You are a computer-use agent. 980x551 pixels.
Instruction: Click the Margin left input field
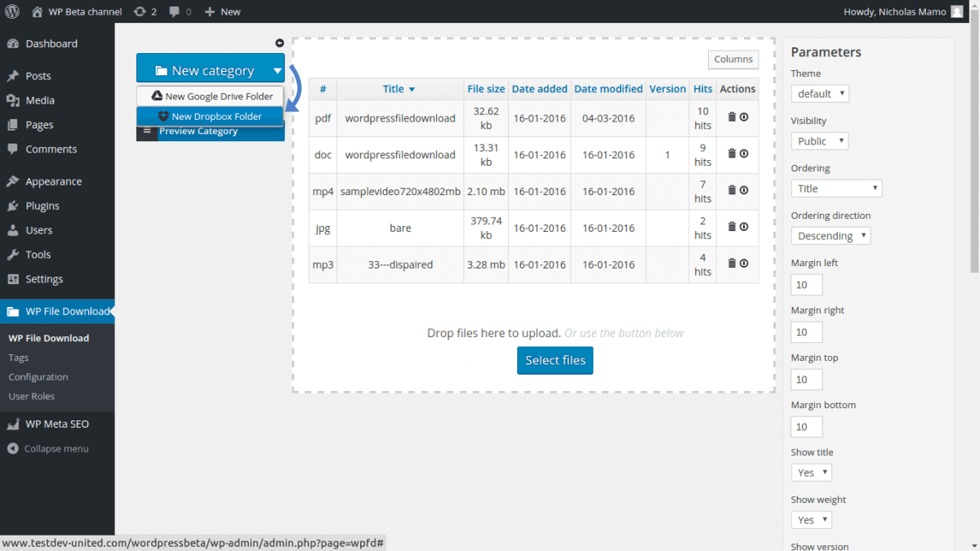(x=806, y=285)
